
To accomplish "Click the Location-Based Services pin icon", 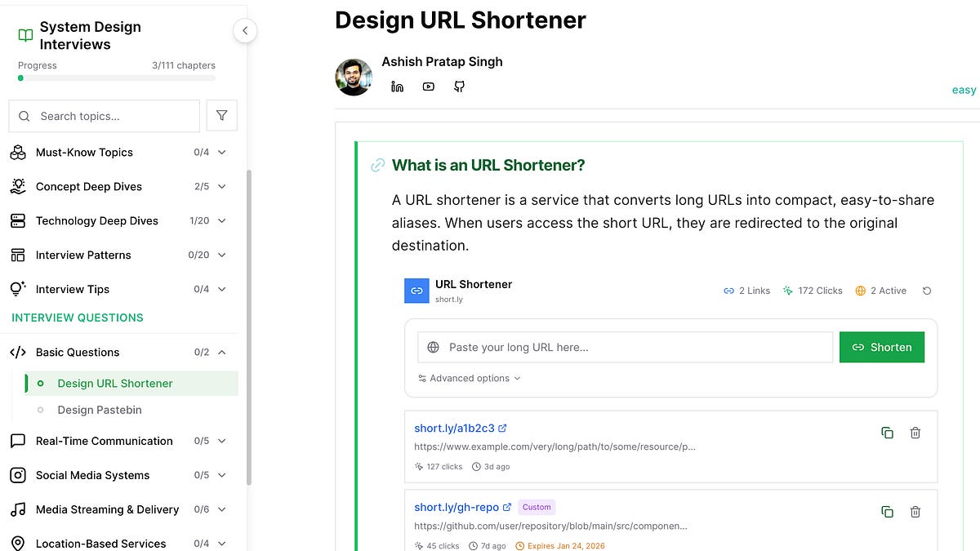I will 18,544.
